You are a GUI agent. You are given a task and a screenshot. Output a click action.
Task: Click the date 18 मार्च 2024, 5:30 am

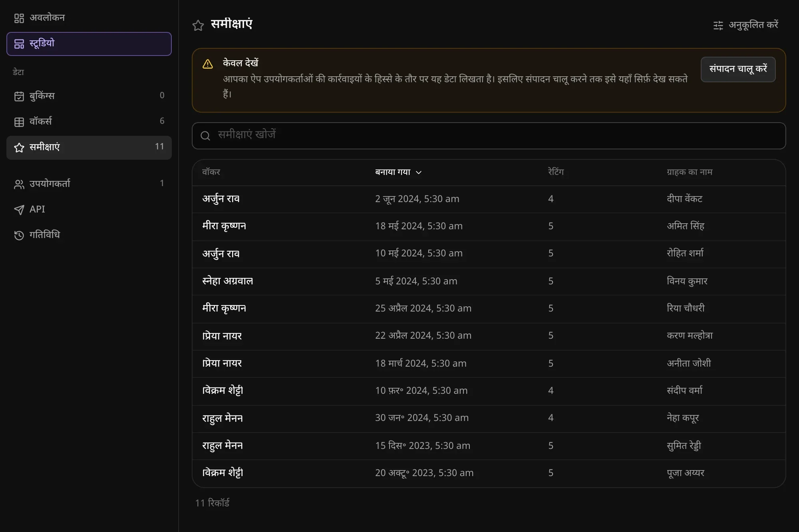[x=421, y=363]
